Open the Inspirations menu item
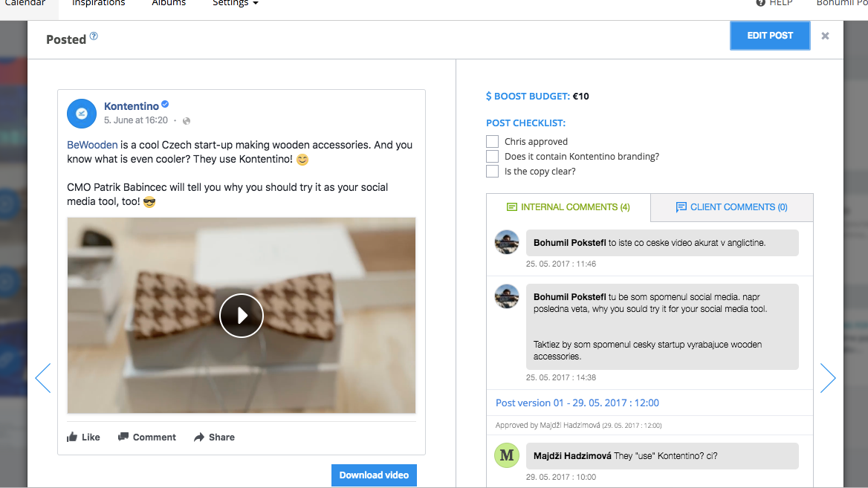Screen dimensions: 868x488 click(x=99, y=3)
